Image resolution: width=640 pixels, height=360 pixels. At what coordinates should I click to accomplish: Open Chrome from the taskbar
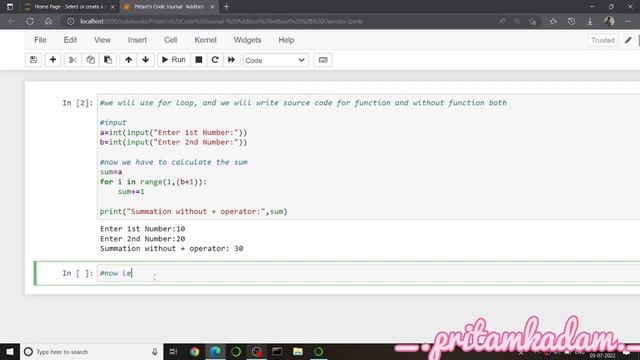195,352
